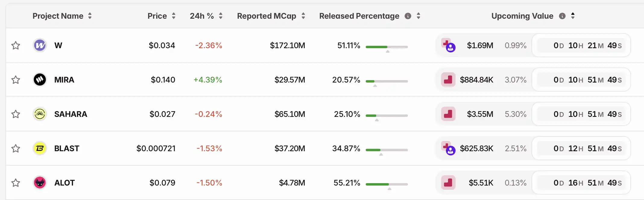Image resolution: width=644 pixels, height=200 pixels.
Task: Click the Released Percentage info icon
Action: pyautogui.click(x=408, y=16)
